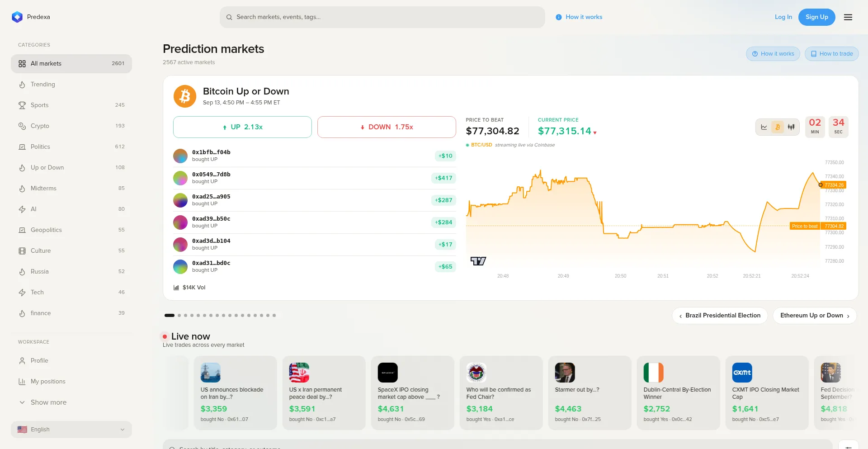Click the Sports trophy icon
The width and height of the screenshot is (868, 449).
point(22,105)
